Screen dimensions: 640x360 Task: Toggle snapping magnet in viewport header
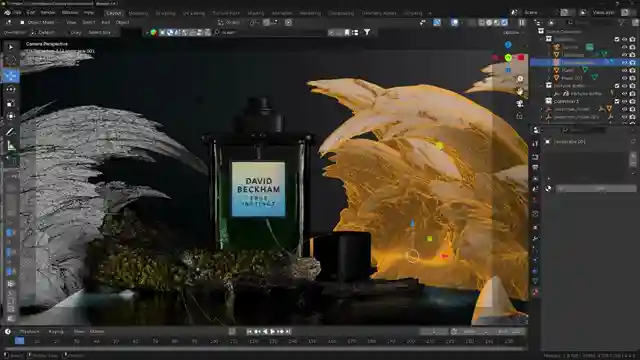pyautogui.click(x=267, y=23)
